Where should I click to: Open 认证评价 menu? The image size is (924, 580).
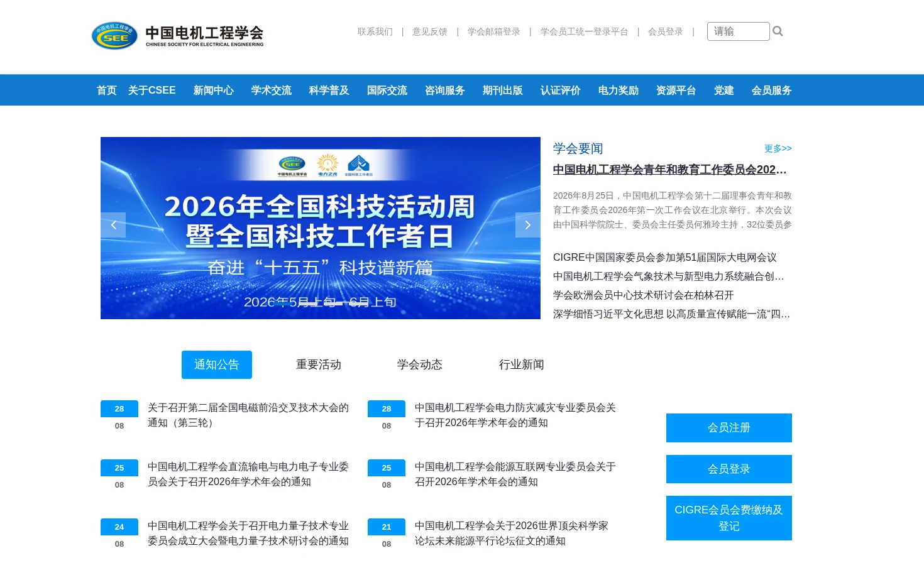coord(561,90)
